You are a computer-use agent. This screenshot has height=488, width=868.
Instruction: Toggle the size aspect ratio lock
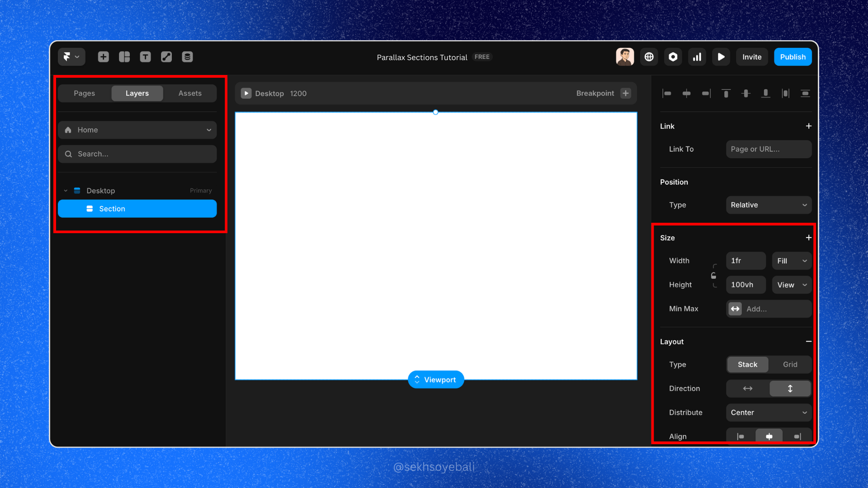713,276
